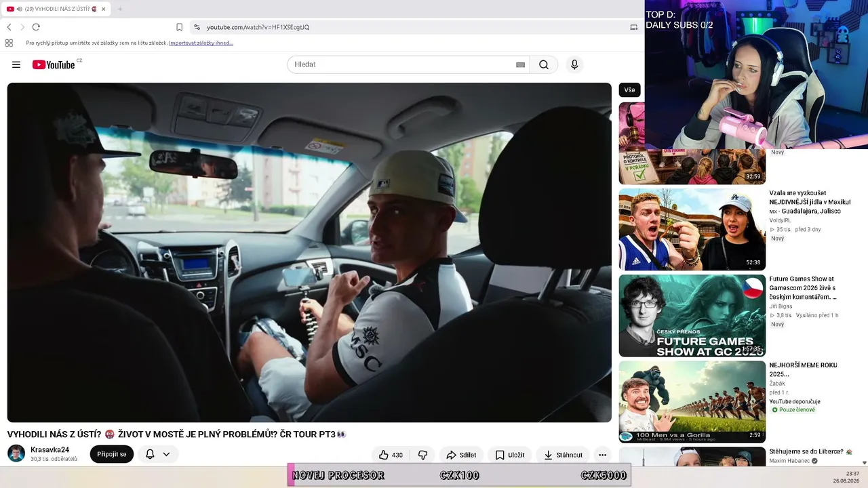Download the video with 'Stáhnout'
Screen dimensions: 868x488
(x=563, y=455)
